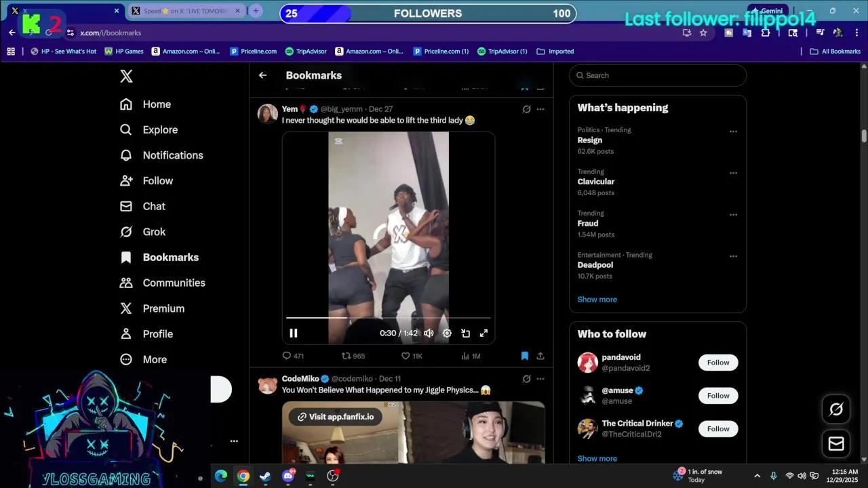Image resolution: width=868 pixels, height=488 pixels.
Task: Show hidden system tray icons
Action: click(x=757, y=476)
